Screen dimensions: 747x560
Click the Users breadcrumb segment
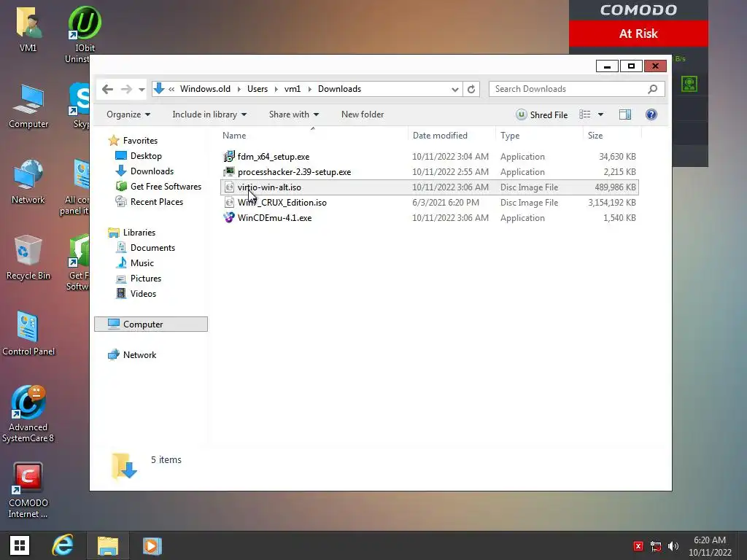click(258, 89)
